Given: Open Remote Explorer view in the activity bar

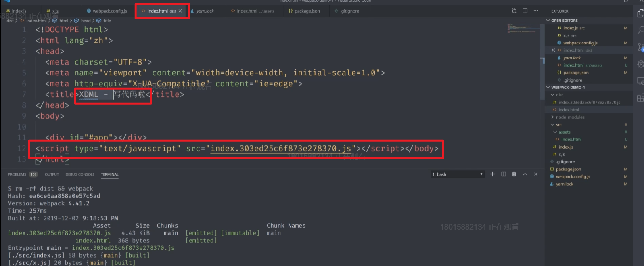Looking at the screenshot, I should pyautogui.click(x=640, y=81).
